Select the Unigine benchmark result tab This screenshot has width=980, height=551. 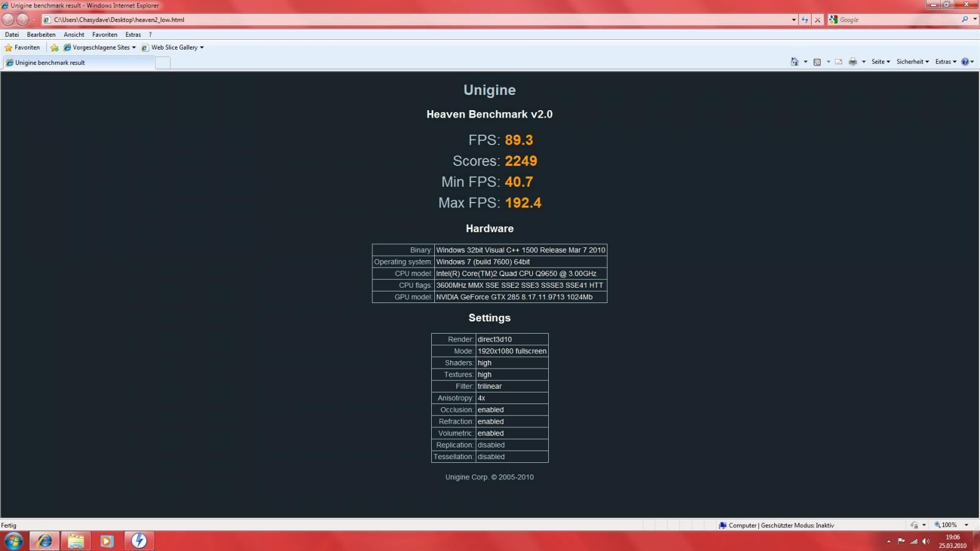pyautogui.click(x=78, y=62)
